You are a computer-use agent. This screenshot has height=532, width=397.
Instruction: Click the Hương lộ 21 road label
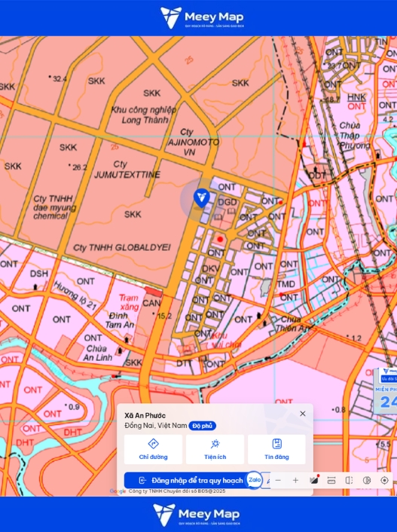click(75, 295)
